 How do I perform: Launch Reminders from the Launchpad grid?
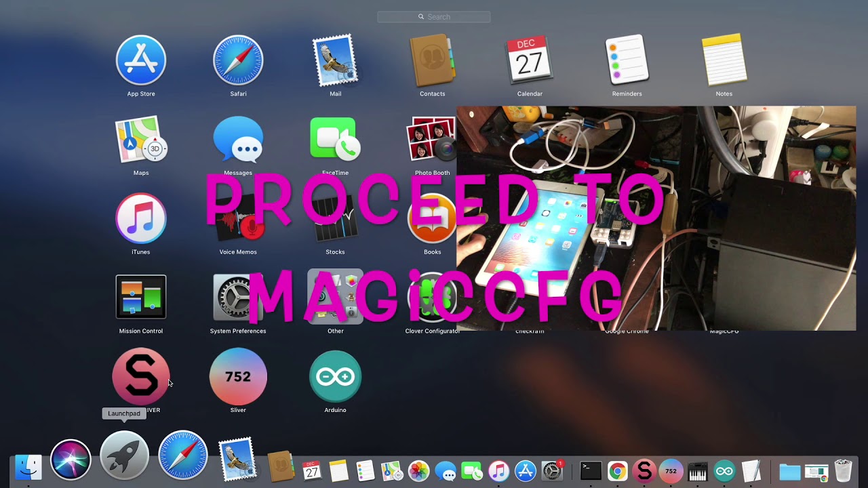tap(627, 60)
